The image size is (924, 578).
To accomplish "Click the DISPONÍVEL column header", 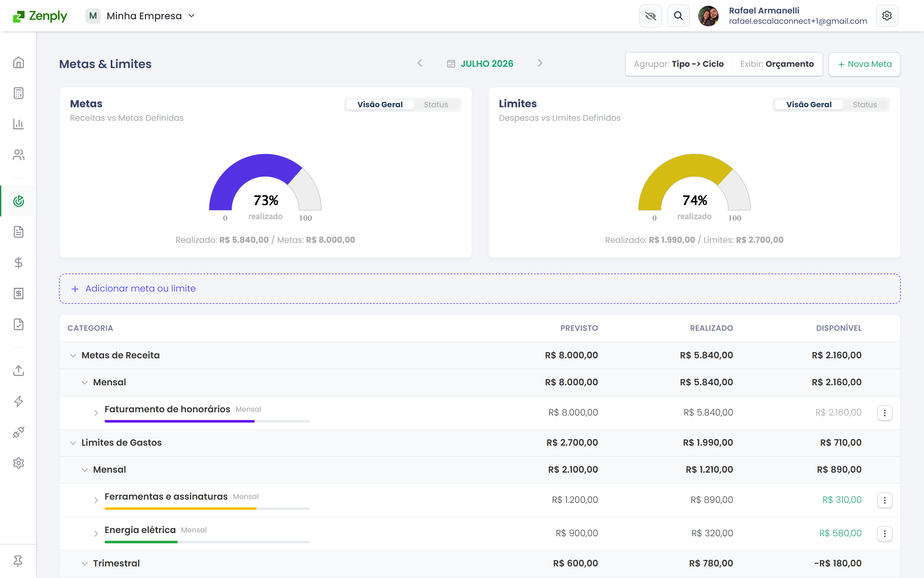I will pyautogui.click(x=838, y=328).
